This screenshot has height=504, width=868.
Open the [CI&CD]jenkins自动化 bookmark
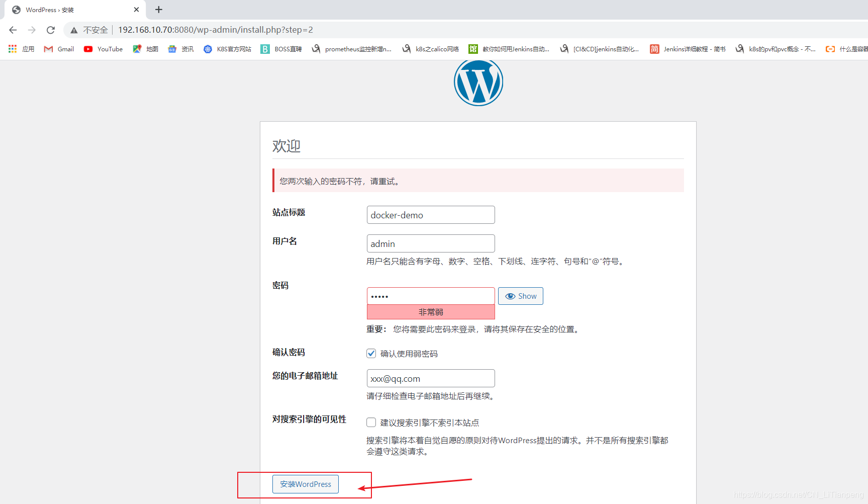point(599,49)
